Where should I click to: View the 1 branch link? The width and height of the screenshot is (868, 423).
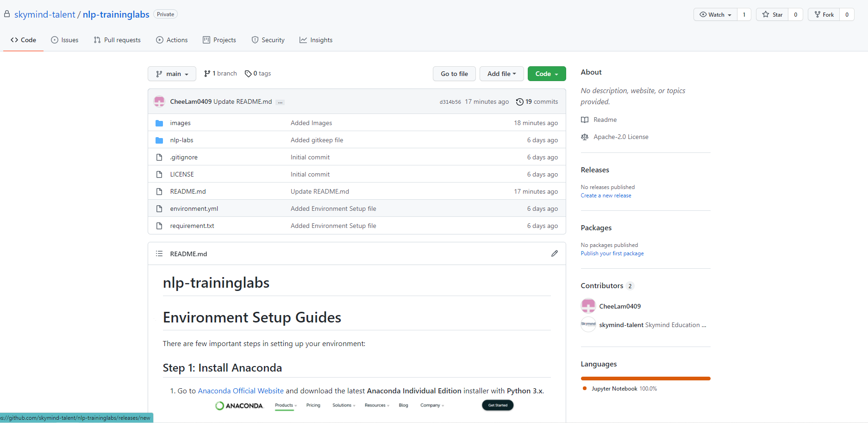click(220, 74)
